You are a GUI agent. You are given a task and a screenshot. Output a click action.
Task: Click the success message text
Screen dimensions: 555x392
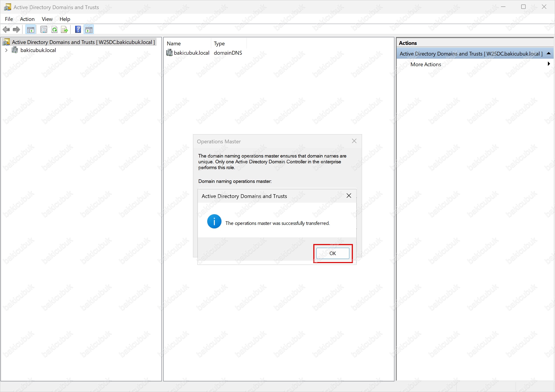click(x=277, y=223)
